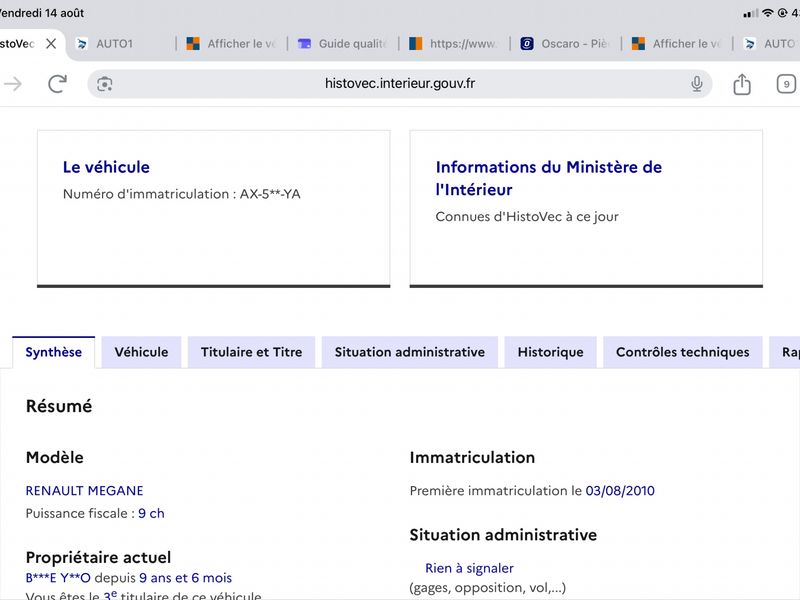Open first Afficher le véhicule tab
The height and width of the screenshot is (600, 800).
coord(231,44)
